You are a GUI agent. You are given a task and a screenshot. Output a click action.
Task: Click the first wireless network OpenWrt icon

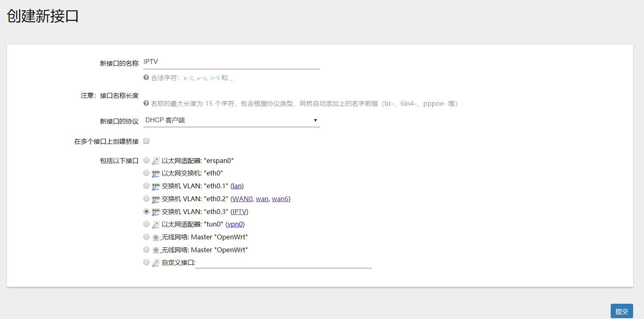[x=155, y=237]
